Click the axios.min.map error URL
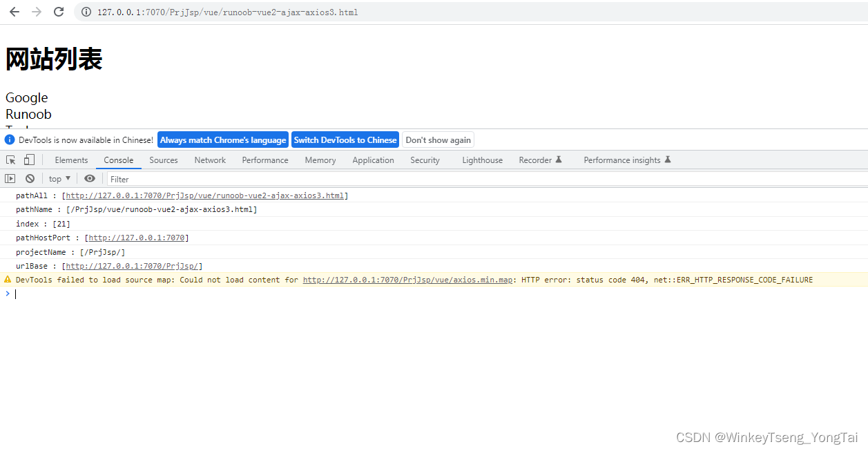The height and width of the screenshot is (451, 868). pos(407,280)
